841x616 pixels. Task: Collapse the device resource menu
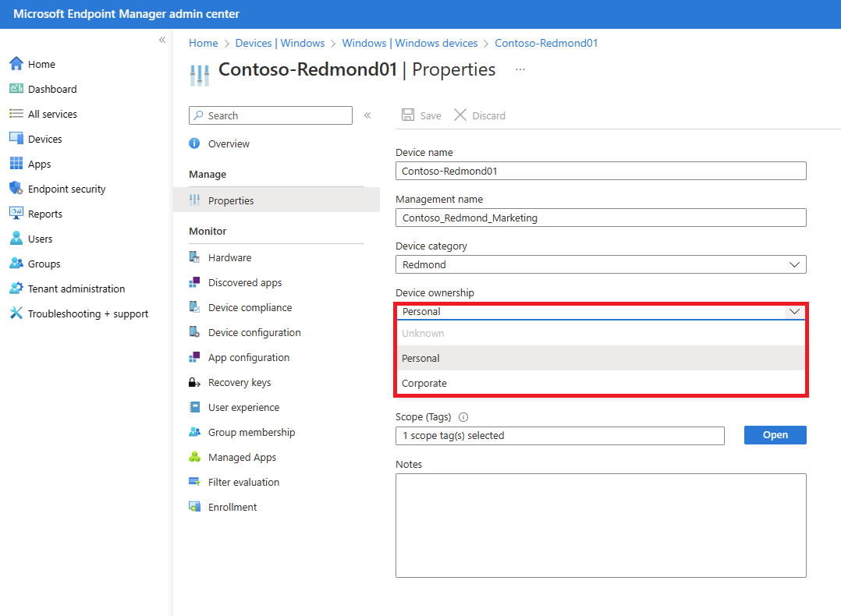pos(367,115)
